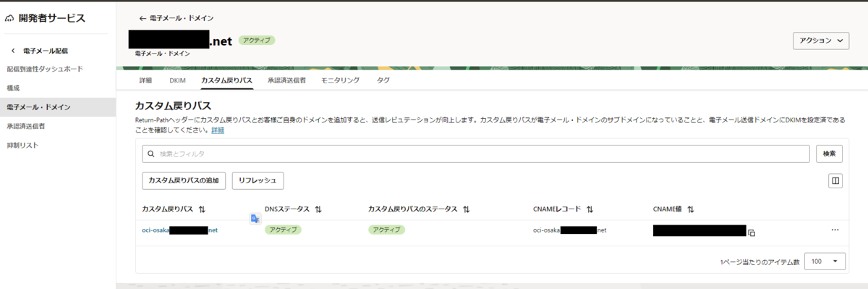Open the oci-osaka custom return path link
The height and width of the screenshot is (289, 868).
tap(179, 230)
